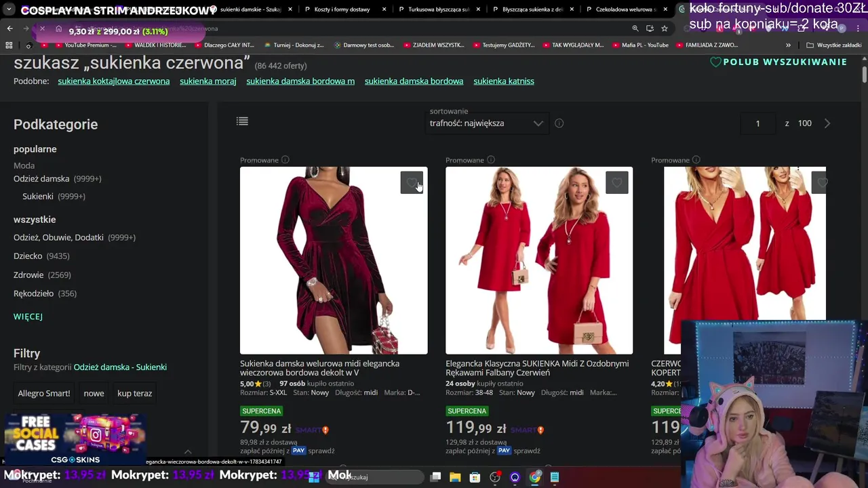Expand the bookmarks overflow chevron
Screen dimensions: 868x488
click(788, 45)
